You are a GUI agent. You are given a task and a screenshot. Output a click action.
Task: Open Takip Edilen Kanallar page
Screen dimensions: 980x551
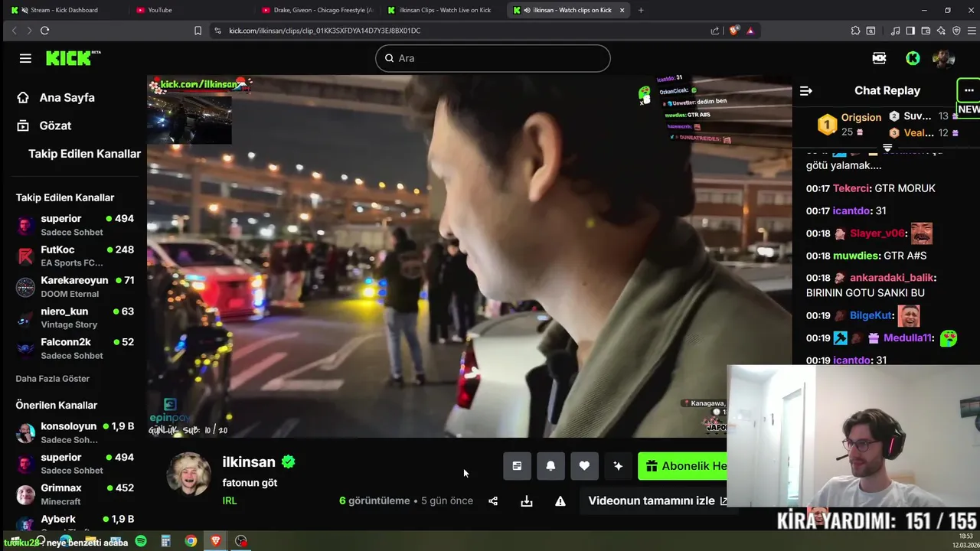pos(84,154)
